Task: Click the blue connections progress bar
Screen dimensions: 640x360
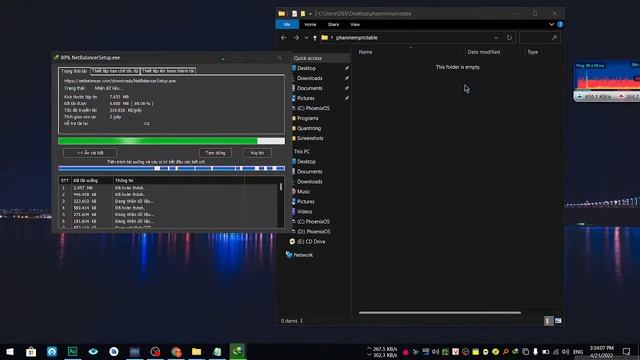Action: (171, 168)
